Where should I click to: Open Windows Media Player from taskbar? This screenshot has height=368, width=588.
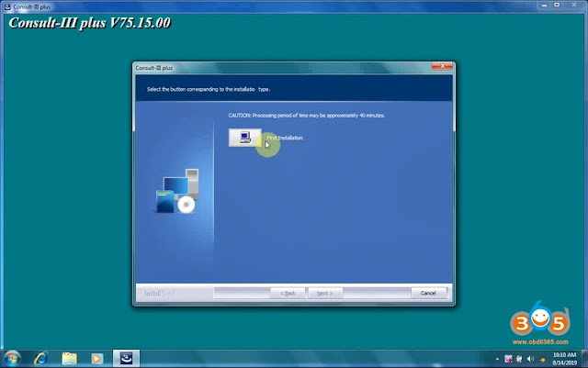click(x=97, y=359)
